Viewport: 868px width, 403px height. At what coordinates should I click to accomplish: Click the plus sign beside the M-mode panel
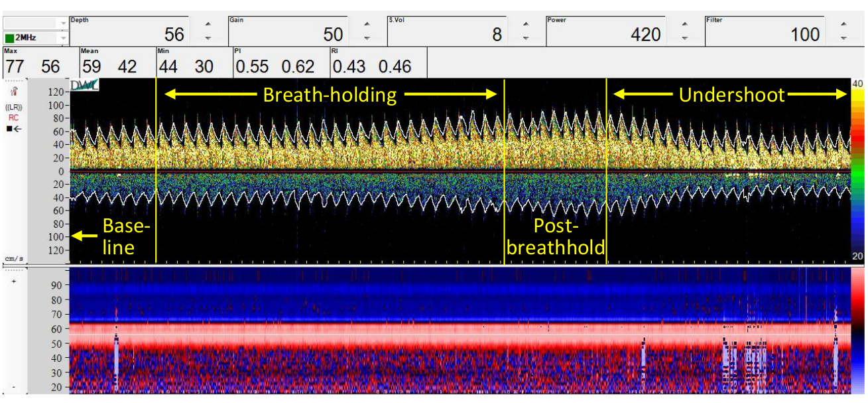point(13,281)
